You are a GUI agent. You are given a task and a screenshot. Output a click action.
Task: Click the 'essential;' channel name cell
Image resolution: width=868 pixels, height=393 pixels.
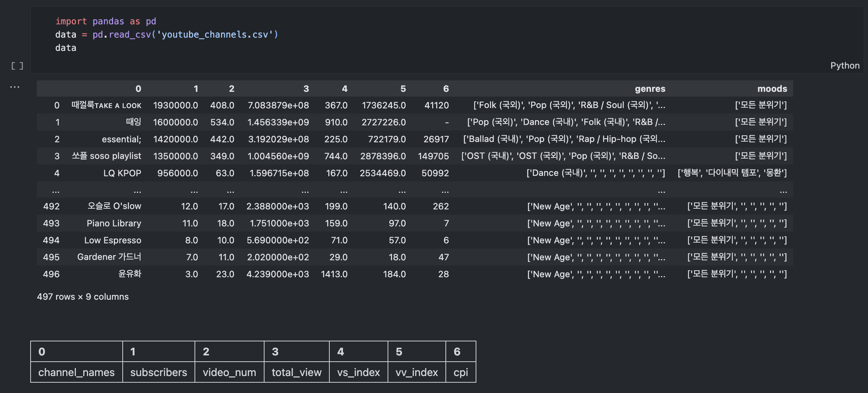(x=121, y=139)
